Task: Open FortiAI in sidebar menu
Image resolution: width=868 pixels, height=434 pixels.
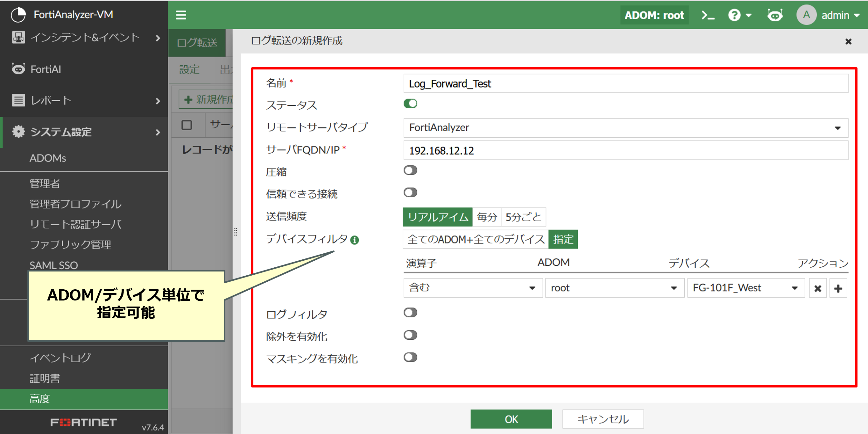Action: tap(46, 69)
